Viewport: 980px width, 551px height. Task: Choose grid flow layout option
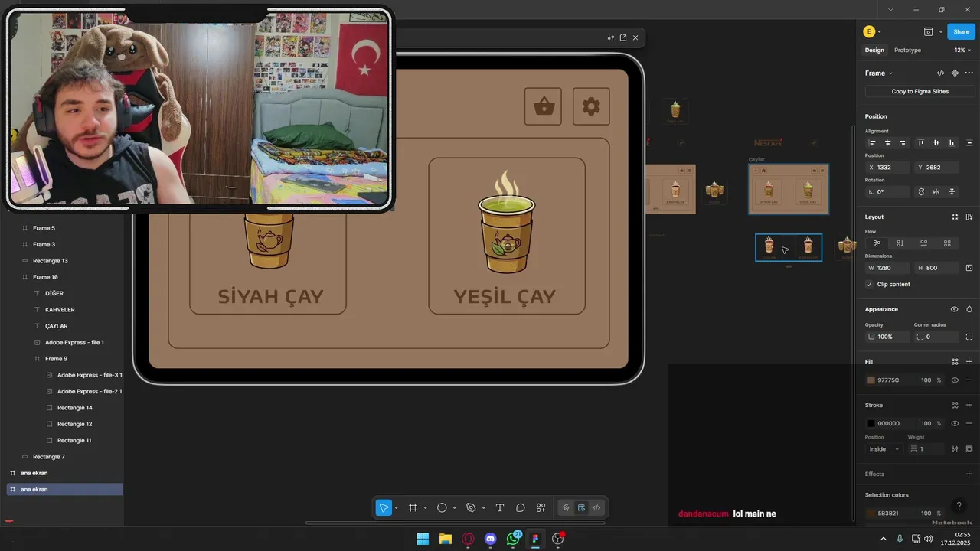pyautogui.click(x=948, y=243)
